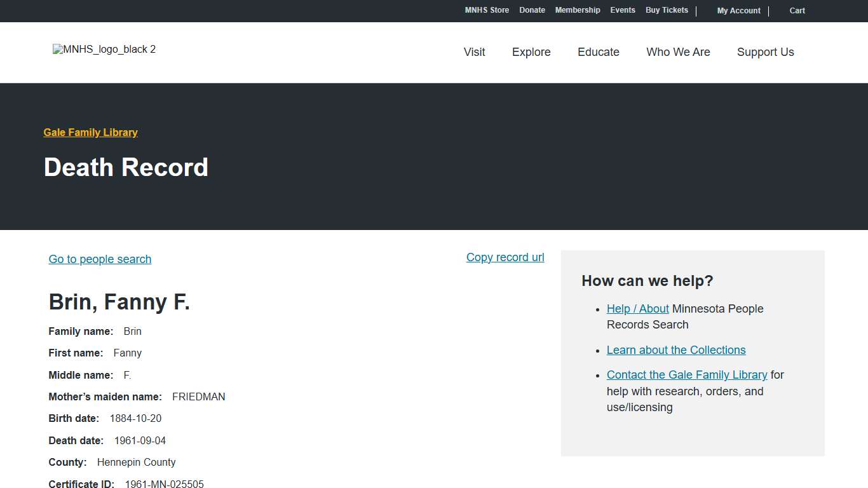Select the Support Us menu item
This screenshot has width=868, height=488.
765,52
